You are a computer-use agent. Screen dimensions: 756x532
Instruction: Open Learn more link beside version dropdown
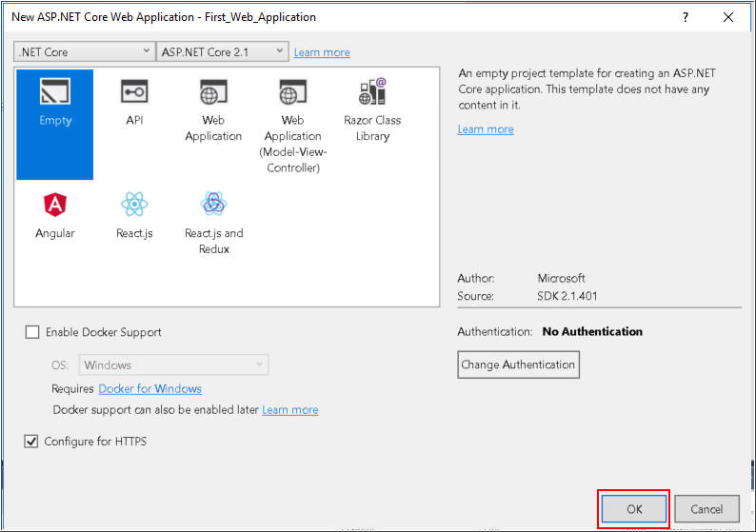pos(322,52)
